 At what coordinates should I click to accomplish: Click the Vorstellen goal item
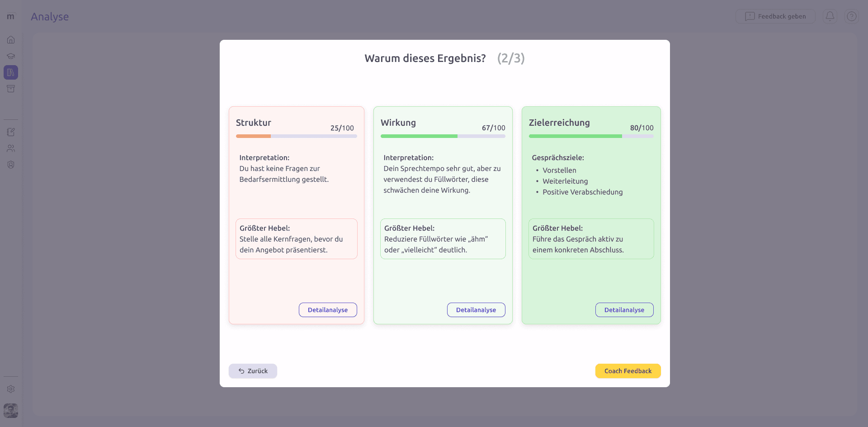559,171
